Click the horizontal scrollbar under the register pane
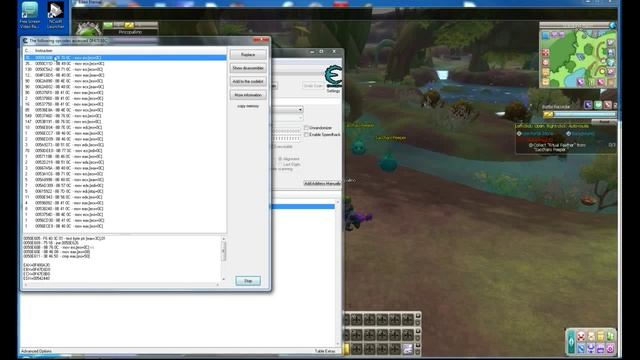Screen dimensions: 640x360 (x=121, y=284)
